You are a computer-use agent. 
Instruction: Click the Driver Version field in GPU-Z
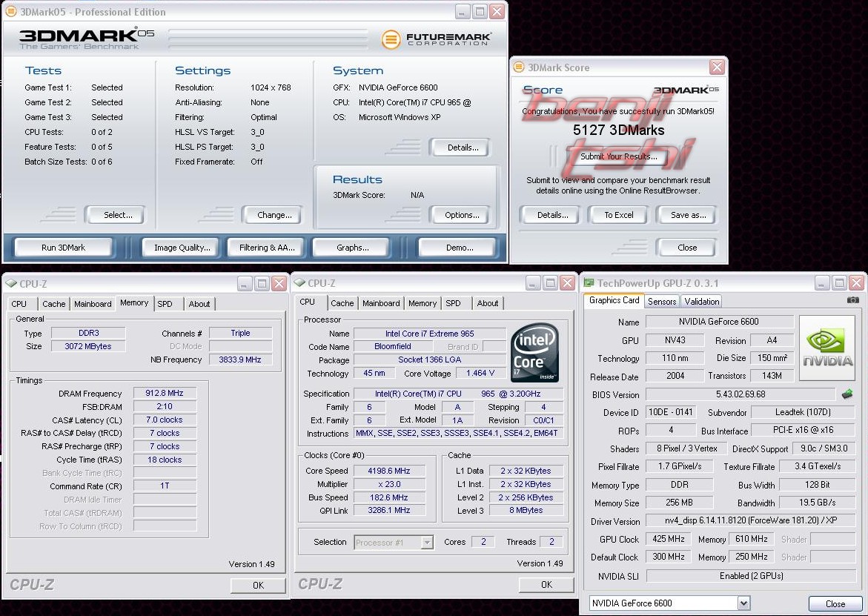(751, 520)
